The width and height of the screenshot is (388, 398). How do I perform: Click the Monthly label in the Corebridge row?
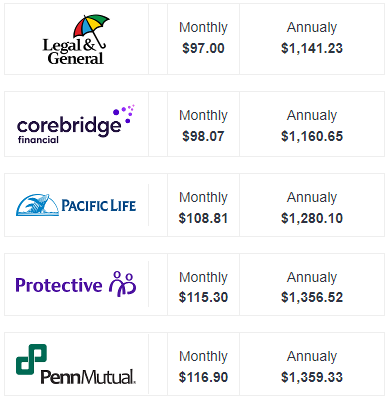203,116
